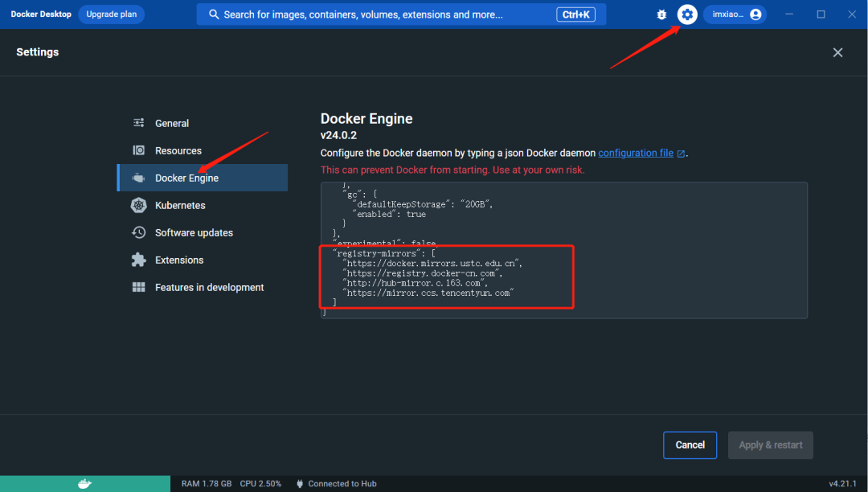Click the CPU 2.50% status

pyautogui.click(x=260, y=484)
